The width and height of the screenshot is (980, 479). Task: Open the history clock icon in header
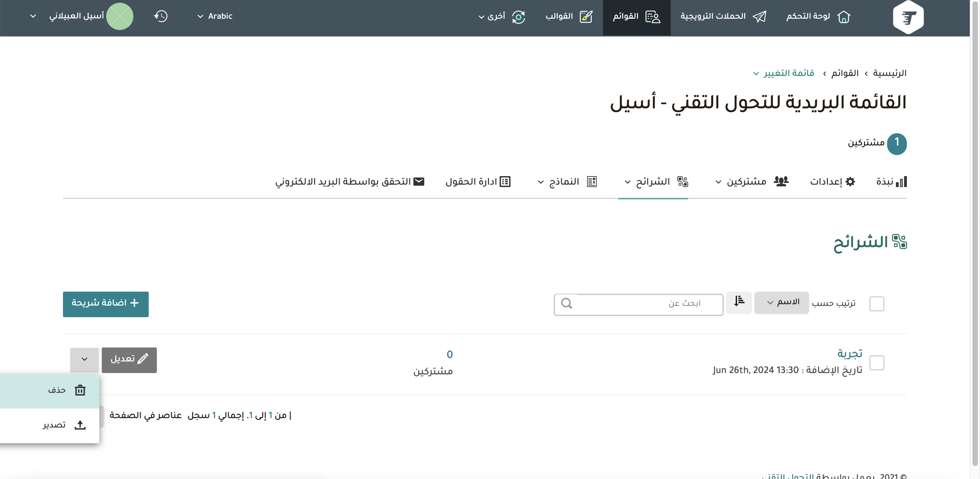[x=161, y=16]
